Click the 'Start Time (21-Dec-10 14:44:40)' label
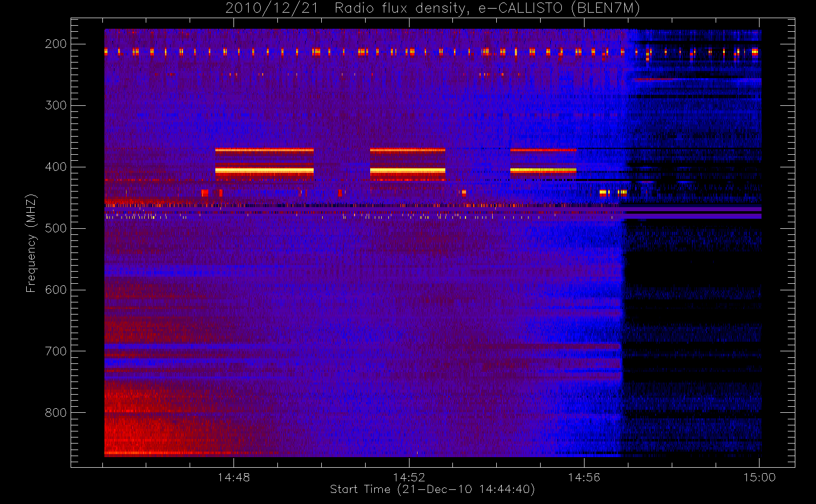The height and width of the screenshot is (504, 816). pos(432,489)
